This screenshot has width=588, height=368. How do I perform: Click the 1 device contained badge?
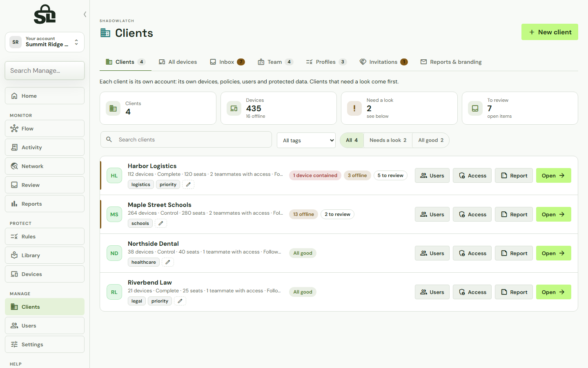click(315, 175)
